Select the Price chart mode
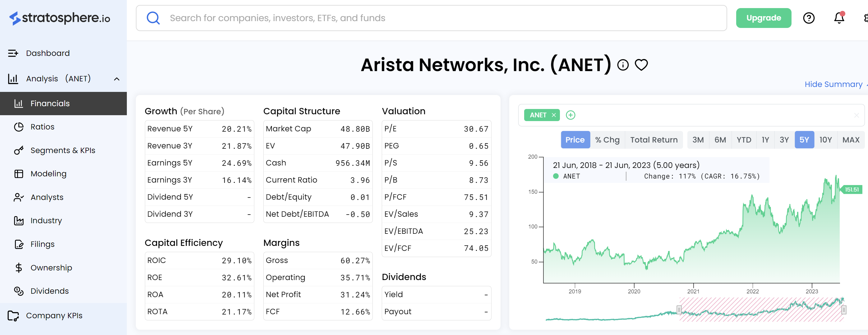This screenshot has height=335, width=868. (575, 140)
